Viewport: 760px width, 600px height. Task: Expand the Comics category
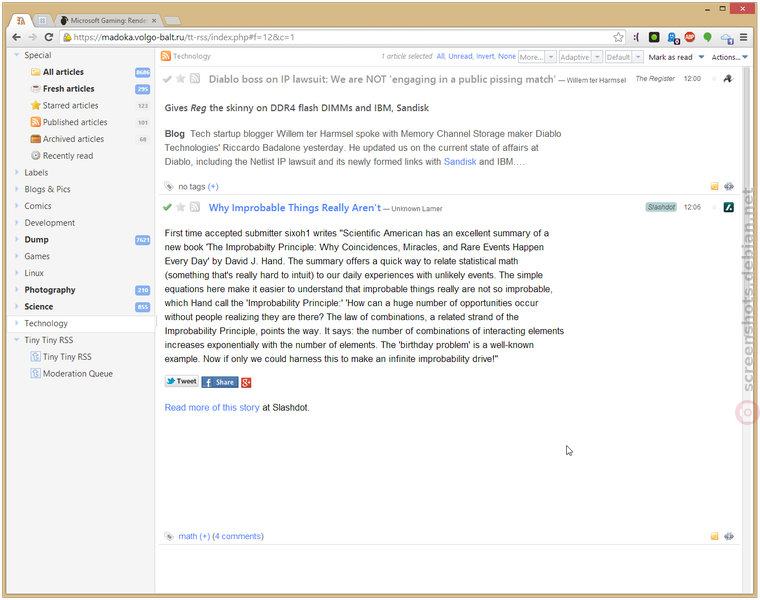pos(16,206)
